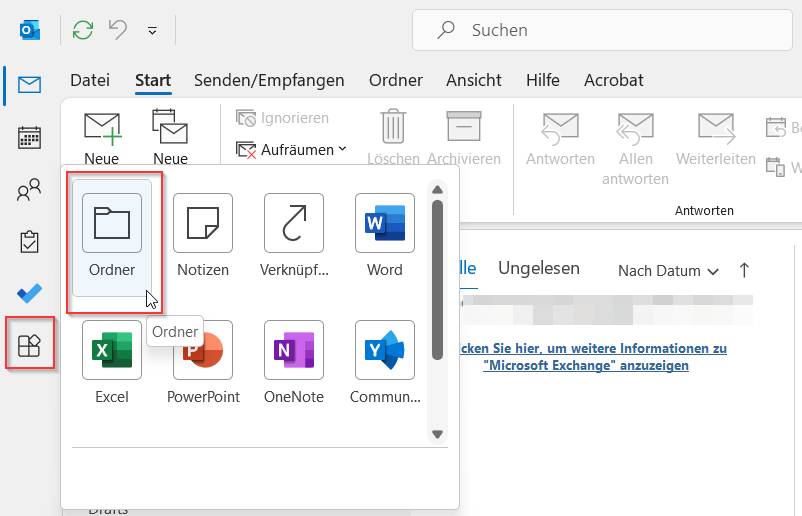Click the Undo arrow in the quick access toolbar

pyautogui.click(x=118, y=30)
